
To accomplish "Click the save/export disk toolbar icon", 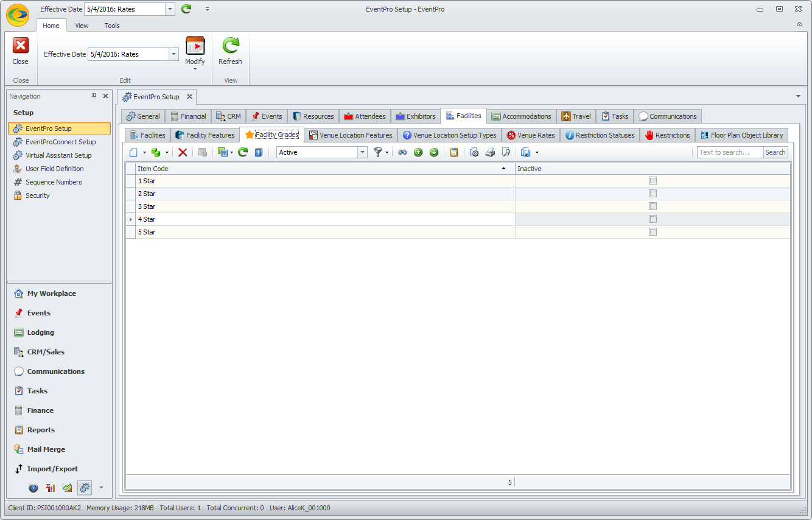I will 526,152.
